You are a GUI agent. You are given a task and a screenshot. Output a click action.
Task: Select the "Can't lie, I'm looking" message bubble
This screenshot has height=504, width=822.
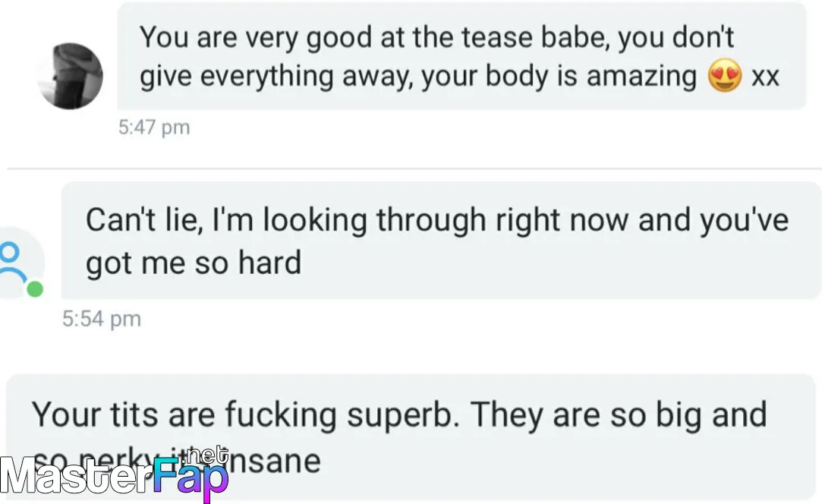[x=442, y=241]
